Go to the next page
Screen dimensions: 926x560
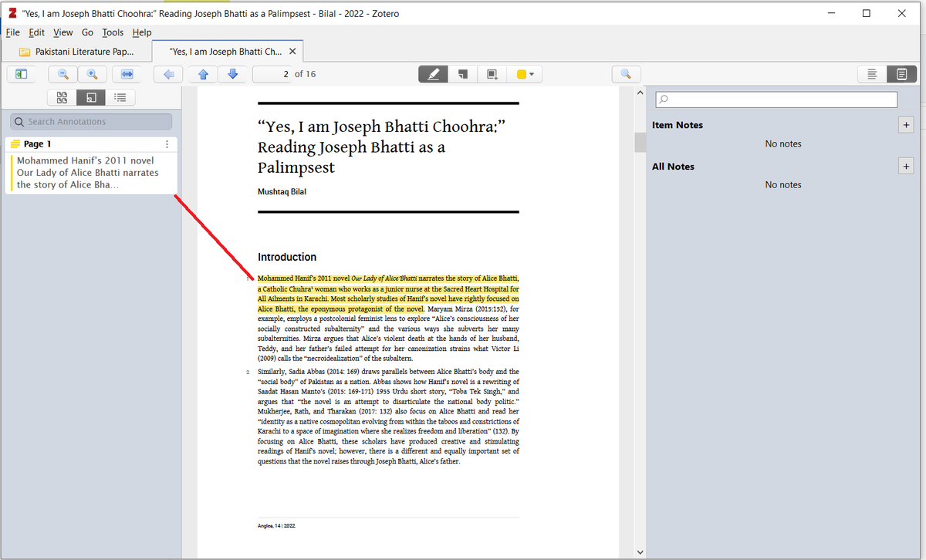tap(232, 74)
